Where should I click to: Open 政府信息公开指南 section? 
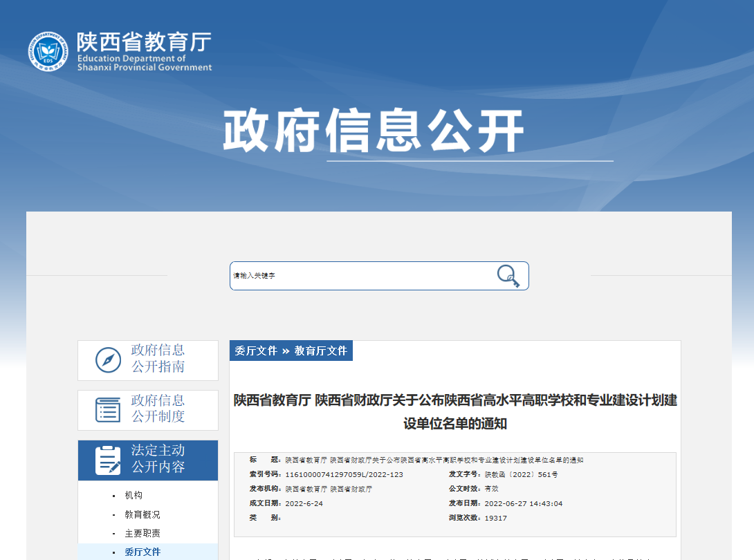click(158, 359)
